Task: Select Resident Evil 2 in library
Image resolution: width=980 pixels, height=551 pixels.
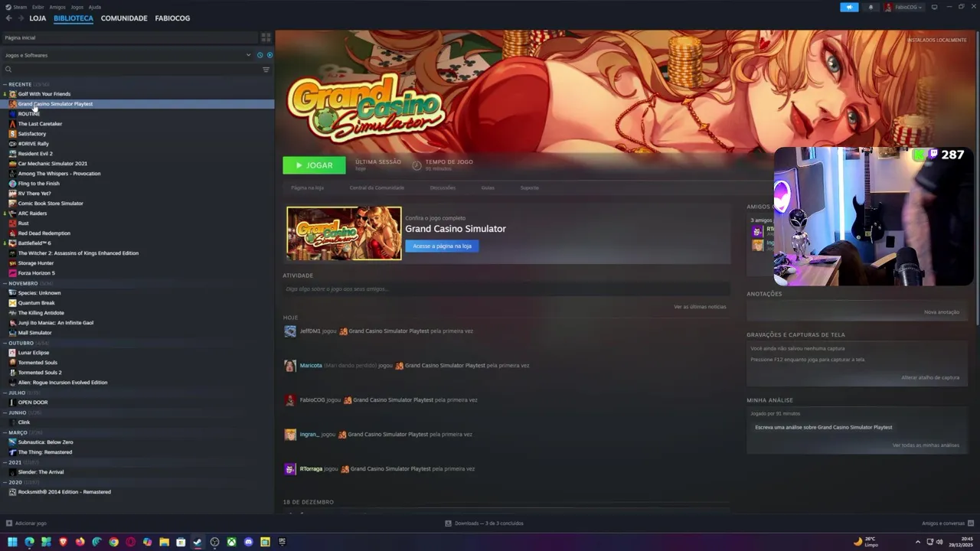Action: point(35,154)
